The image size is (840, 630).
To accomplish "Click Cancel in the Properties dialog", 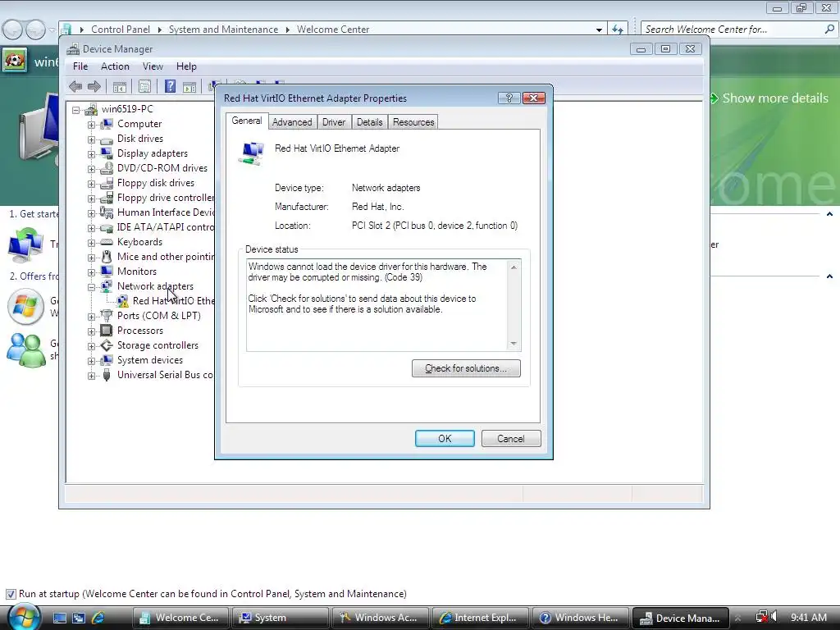I will 511,439.
